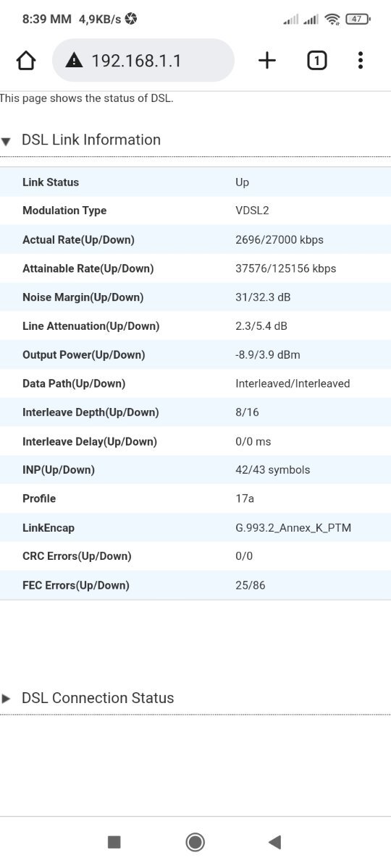Select the Link Status row

195,182
